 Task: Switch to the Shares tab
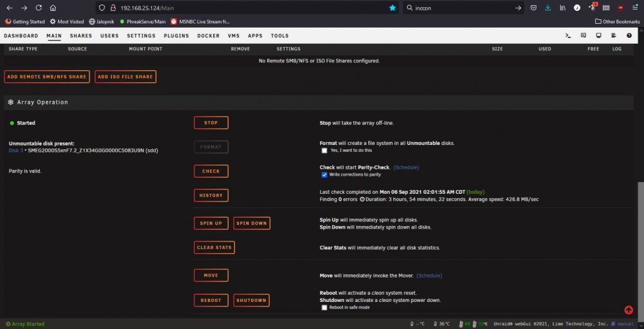[x=81, y=36]
